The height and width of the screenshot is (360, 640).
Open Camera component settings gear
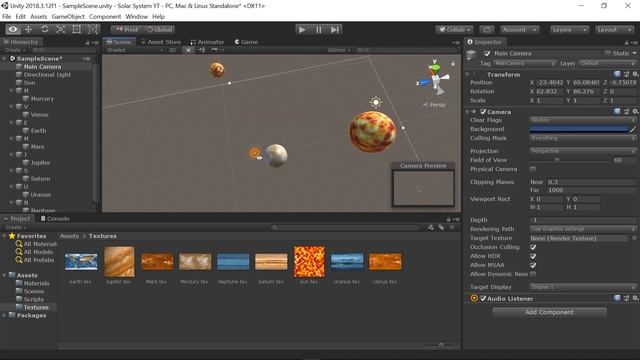pyautogui.click(x=635, y=111)
